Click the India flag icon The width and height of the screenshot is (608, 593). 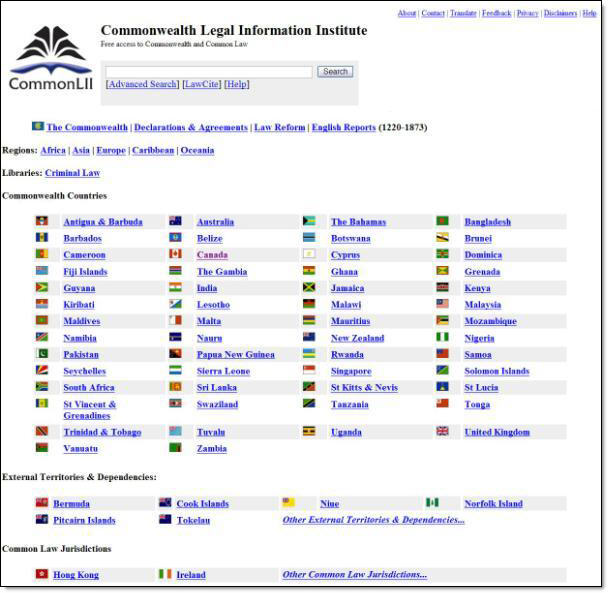click(175, 287)
